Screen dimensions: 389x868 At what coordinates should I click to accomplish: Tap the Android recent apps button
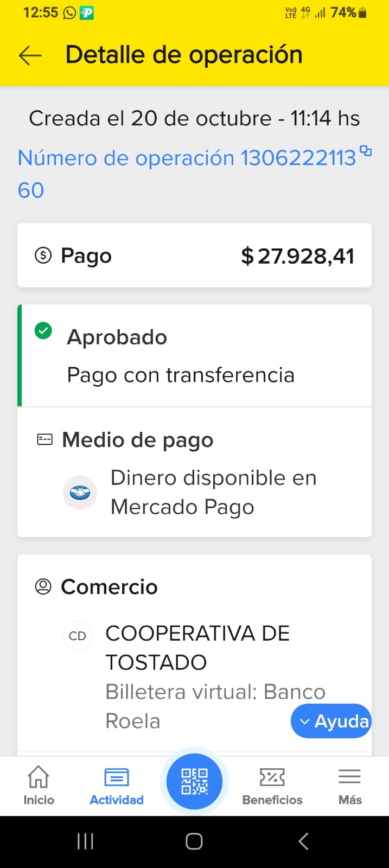85,841
